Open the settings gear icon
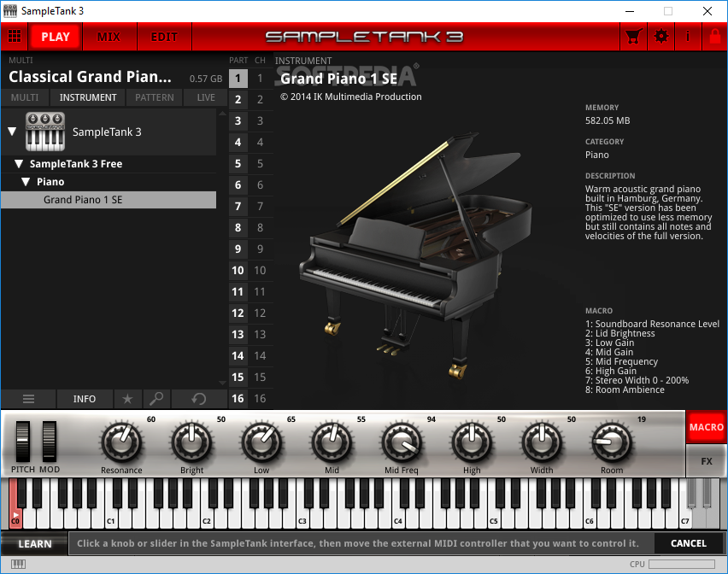The width and height of the screenshot is (728, 574). pyautogui.click(x=661, y=36)
